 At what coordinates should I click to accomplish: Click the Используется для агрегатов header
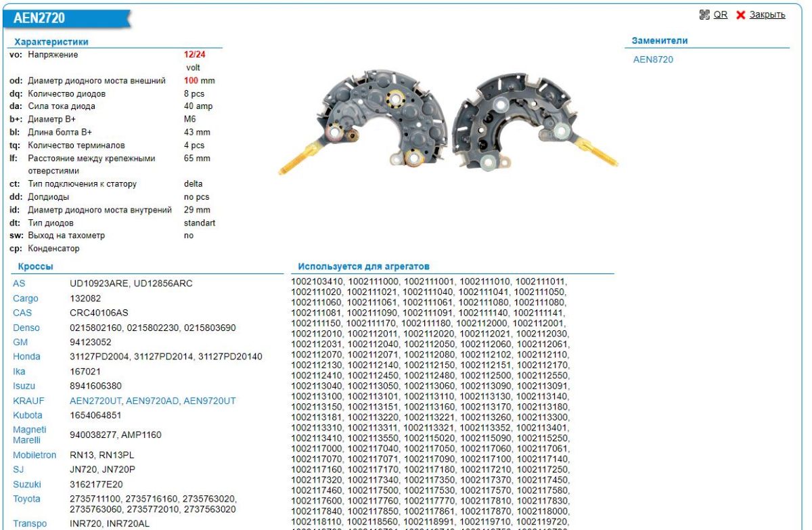click(x=363, y=267)
